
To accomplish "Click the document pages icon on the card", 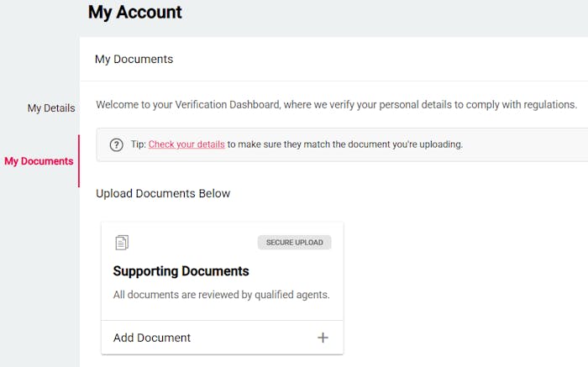I will coord(122,243).
